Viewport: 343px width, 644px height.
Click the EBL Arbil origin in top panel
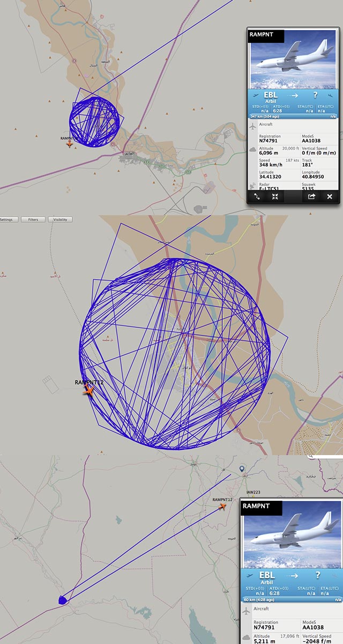271,97
